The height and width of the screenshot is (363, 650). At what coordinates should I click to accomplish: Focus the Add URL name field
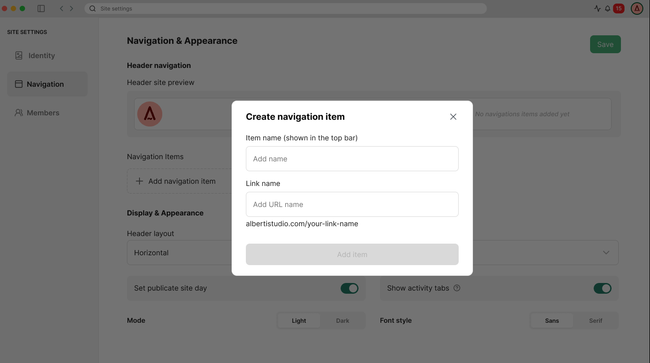tap(352, 204)
